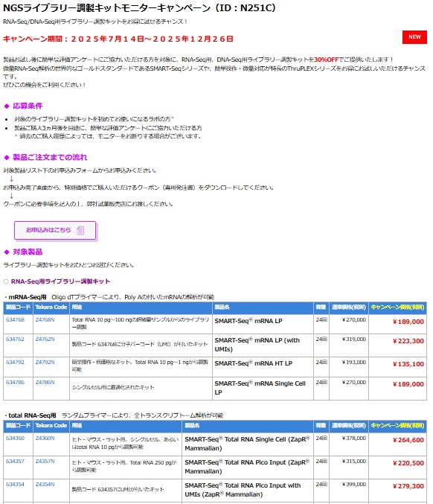This screenshot has height=504, width=433.
Task: Click the diamond icon beside 応募条件 heading
Action: pos(7,106)
